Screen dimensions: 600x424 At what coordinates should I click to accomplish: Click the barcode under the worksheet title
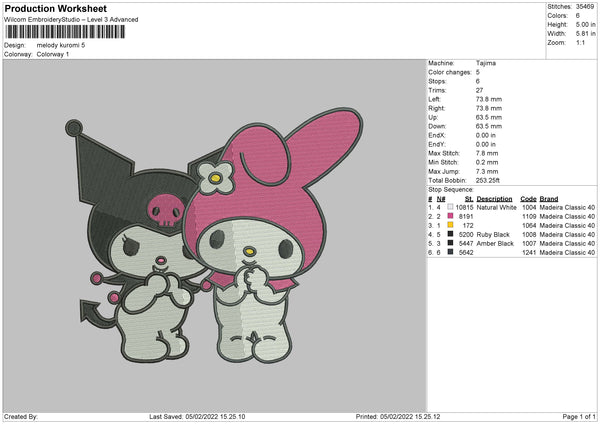pyautogui.click(x=65, y=32)
